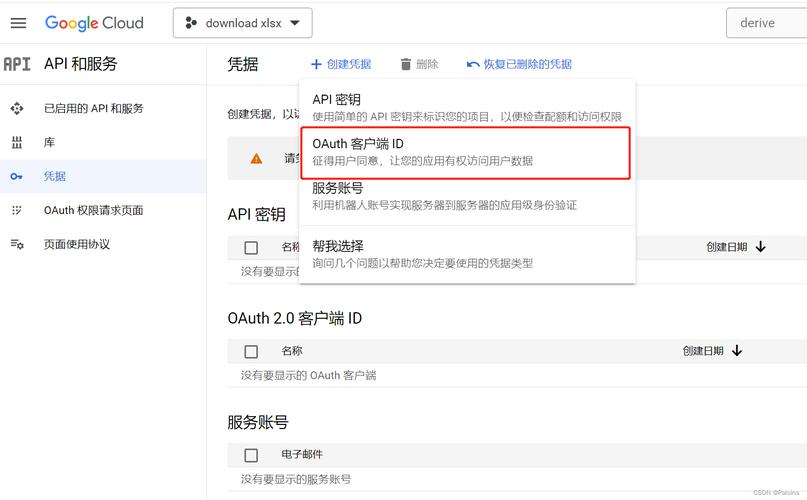This screenshot has width=807, height=500.
Task: Click the 没有要显示的 OAuth 客户端 text
Action: click(x=308, y=375)
